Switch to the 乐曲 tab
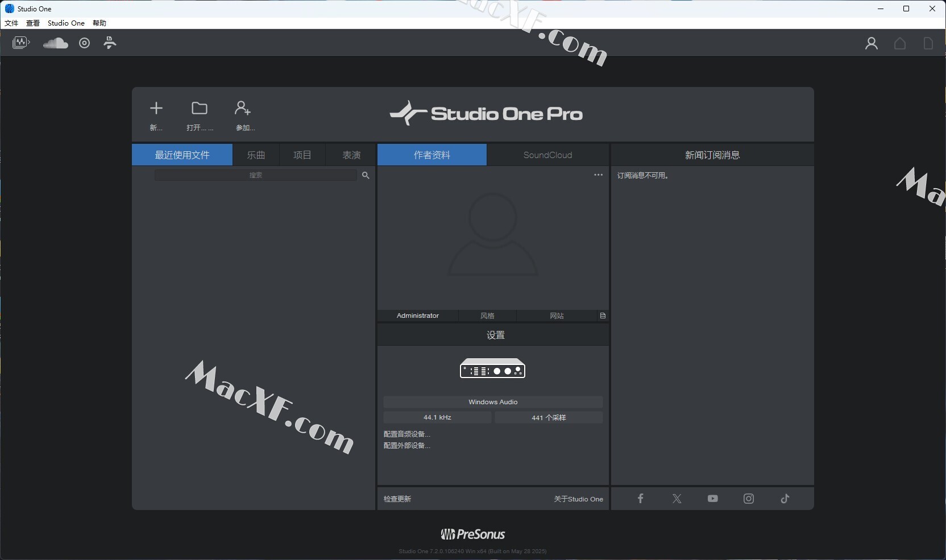The height and width of the screenshot is (560, 946). [256, 155]
